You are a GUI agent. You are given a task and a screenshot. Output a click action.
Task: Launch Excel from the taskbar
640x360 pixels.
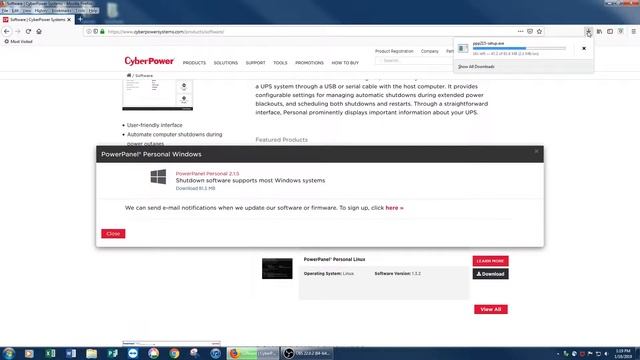50,353
